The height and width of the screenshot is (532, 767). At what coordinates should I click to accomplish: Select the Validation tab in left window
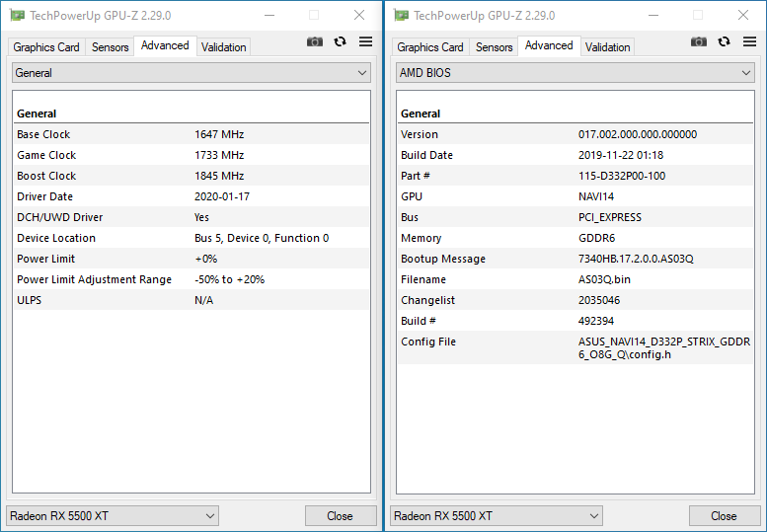click(223, 47)
